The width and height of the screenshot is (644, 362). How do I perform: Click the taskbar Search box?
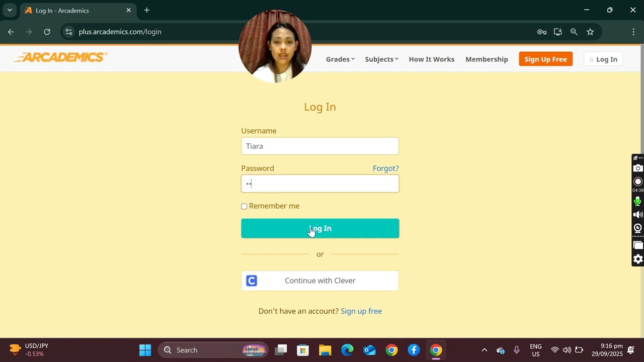pyautogui.click(x=213, y=350)
